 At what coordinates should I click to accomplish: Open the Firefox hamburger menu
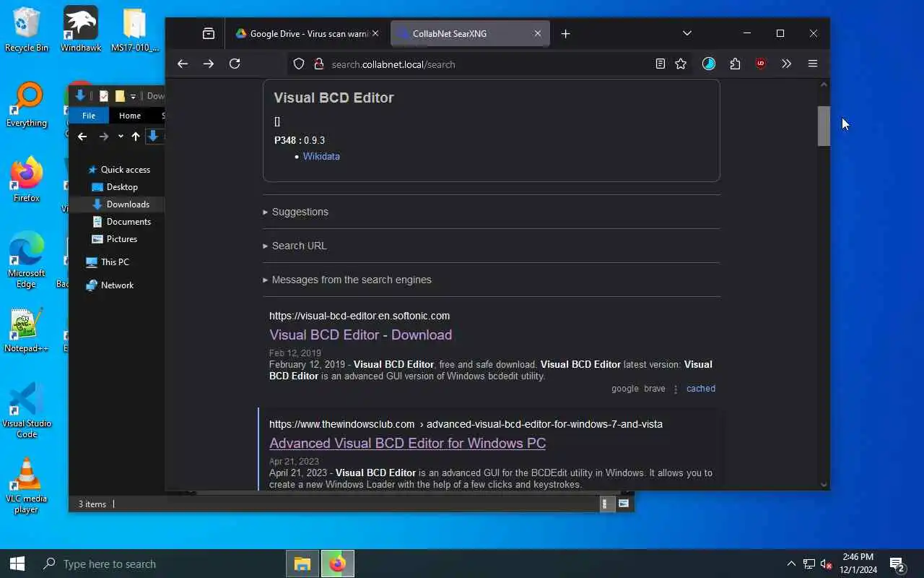click(x=813, y=64)
